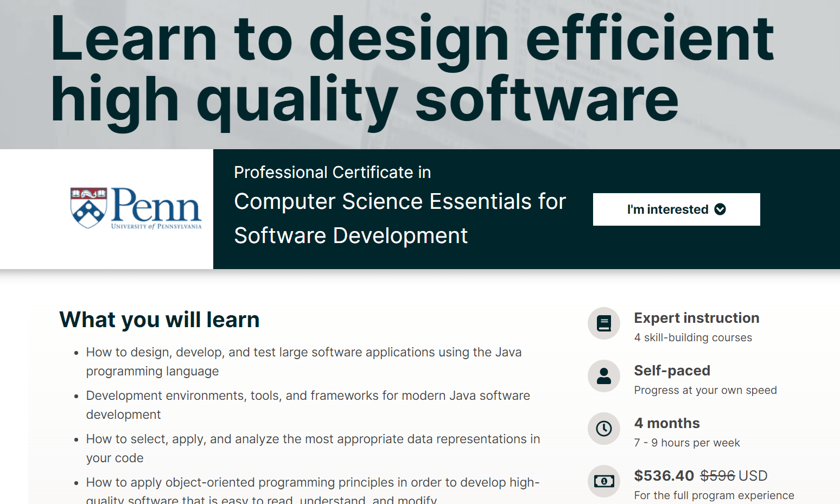Click the Computer Science Essentials for Software Development title
840x504 pixels.
pos(400,219)
